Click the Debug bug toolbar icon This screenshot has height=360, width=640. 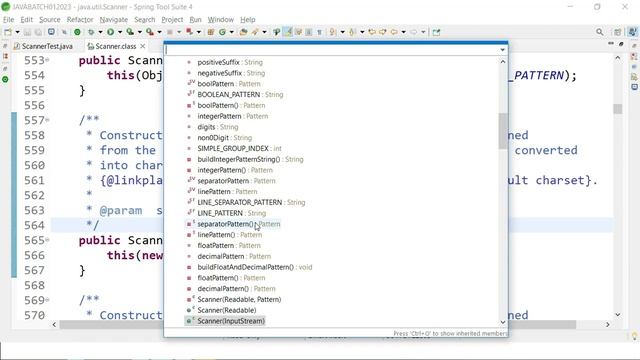point(91,32)
